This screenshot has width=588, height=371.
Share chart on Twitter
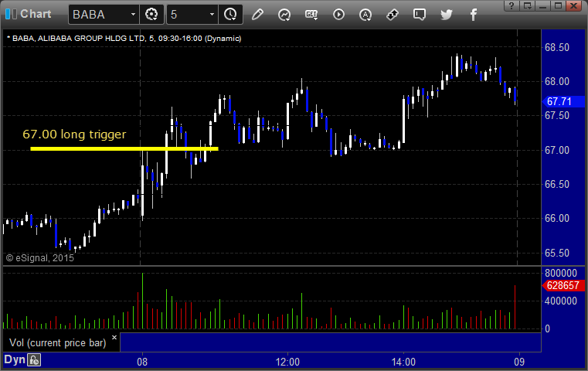[447, 15]
